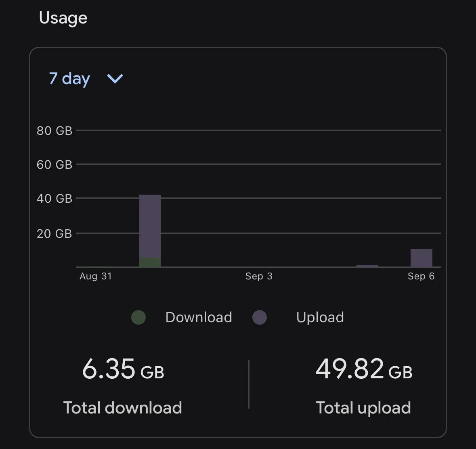This screenshot has width=476, height=449.
Task: Open the 7 day range dropdown
Action: pyautogui.click(x=86, y=79)
